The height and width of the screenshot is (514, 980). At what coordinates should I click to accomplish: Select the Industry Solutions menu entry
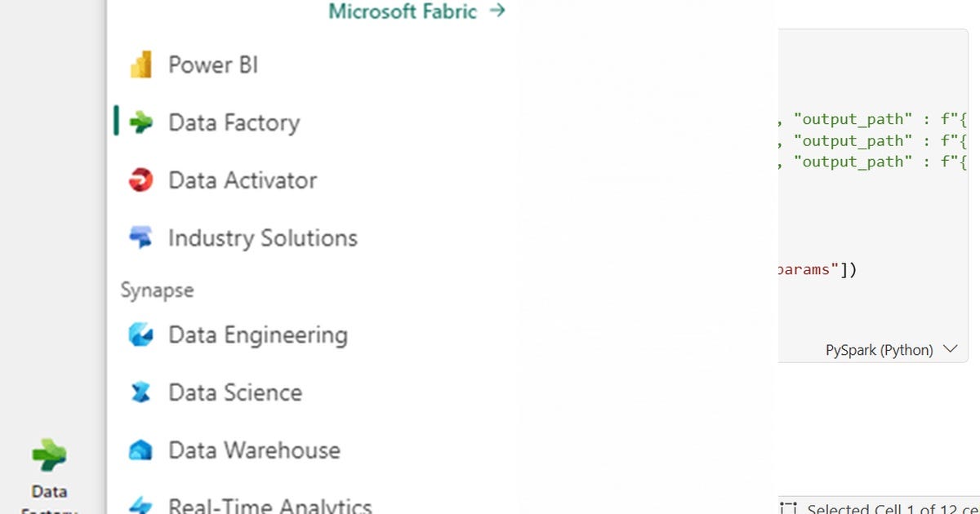click(261, 237)
